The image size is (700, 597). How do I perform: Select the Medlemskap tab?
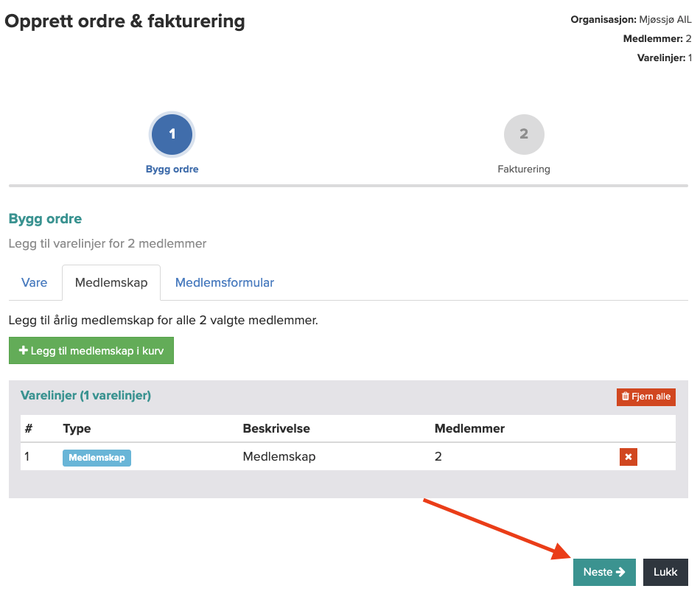pyautogui.click(x=111, y=282)
